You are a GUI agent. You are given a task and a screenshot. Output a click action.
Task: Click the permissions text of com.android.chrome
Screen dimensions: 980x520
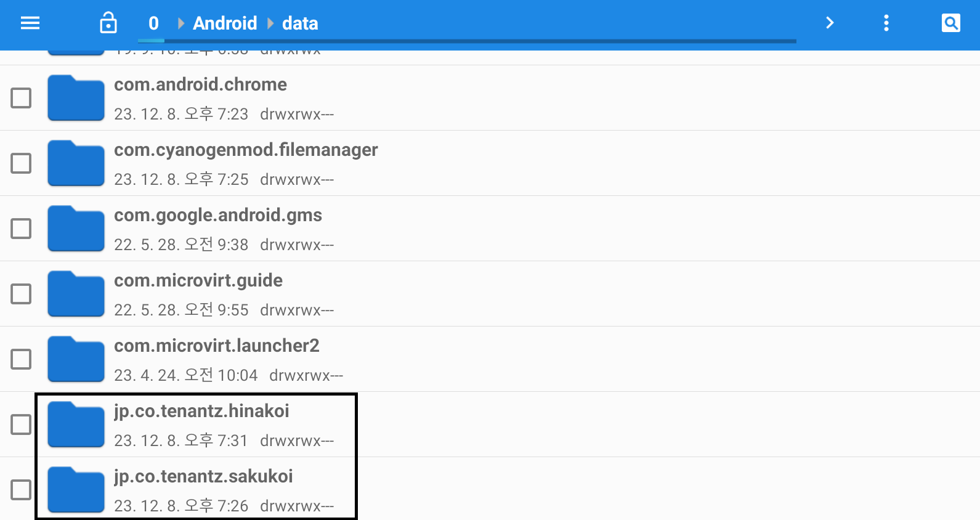coord(297,115)
